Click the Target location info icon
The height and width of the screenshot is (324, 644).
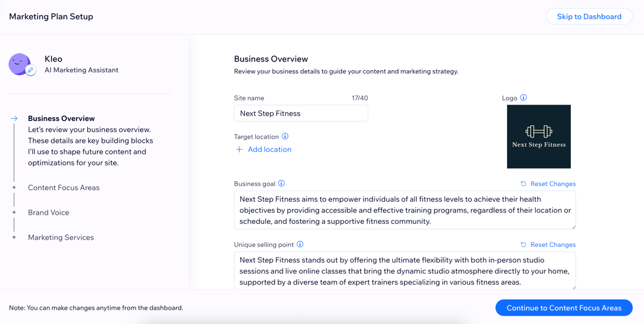[286, 137]
